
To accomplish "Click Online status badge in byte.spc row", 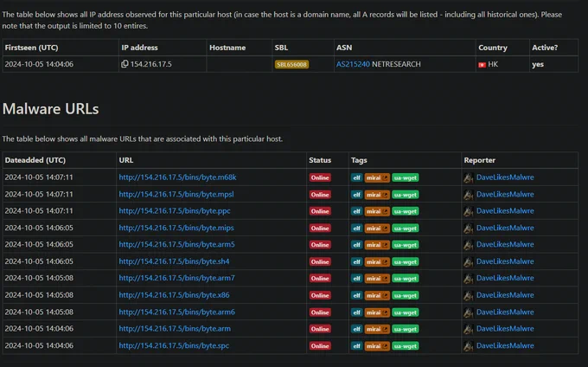I will pos(320,346).
